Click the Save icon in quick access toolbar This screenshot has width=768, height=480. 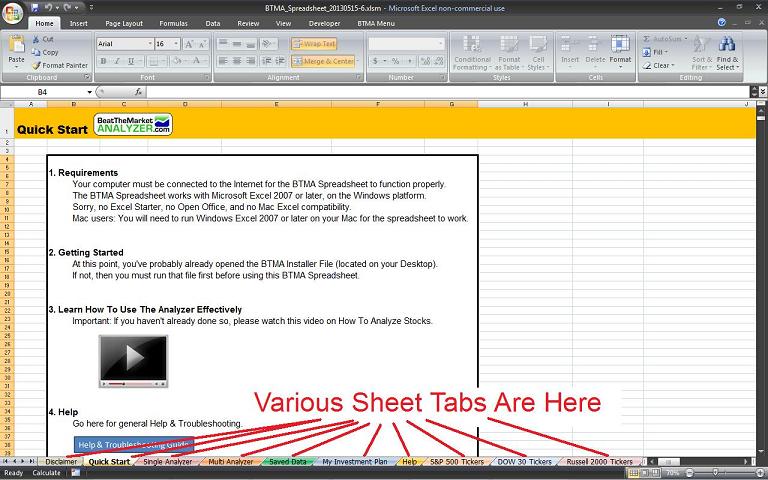click(34, 7)
